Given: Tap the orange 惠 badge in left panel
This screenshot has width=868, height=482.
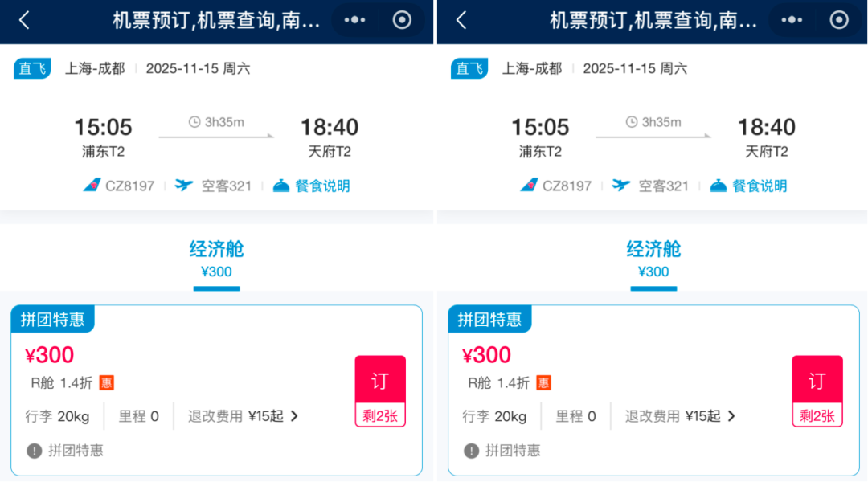Looking at the screenshot, I should tap(106, 383).
